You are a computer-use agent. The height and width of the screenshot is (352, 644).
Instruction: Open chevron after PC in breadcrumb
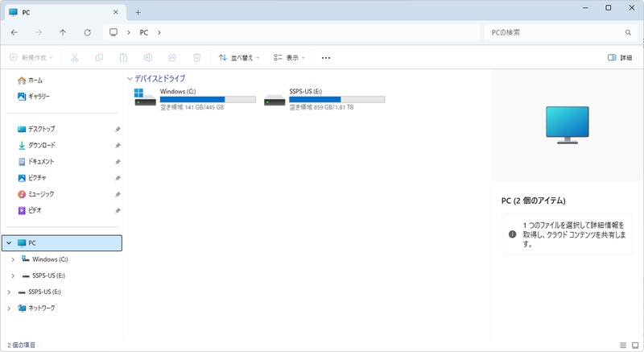[x=159, y=32]
